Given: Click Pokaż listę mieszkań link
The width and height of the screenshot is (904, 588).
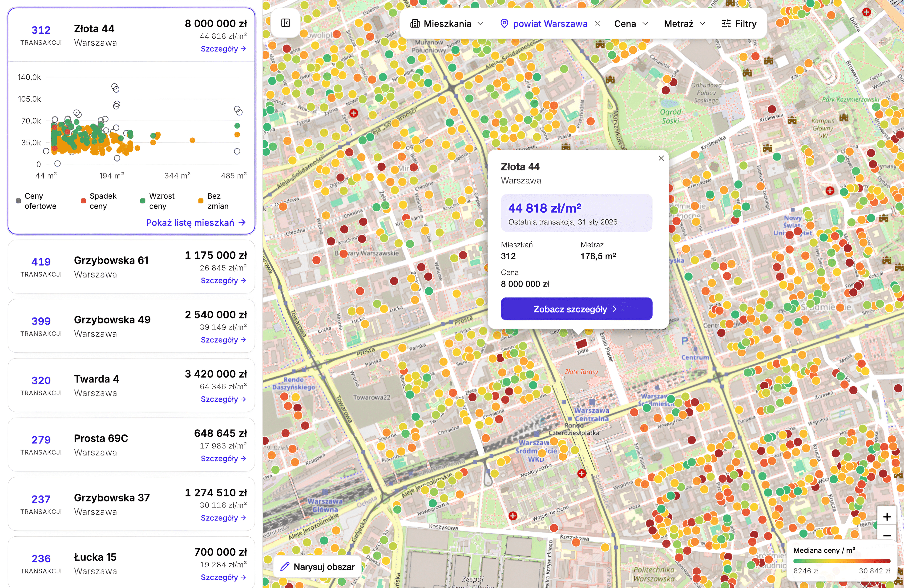Looking at the screenshot, I should coord(196,223).
